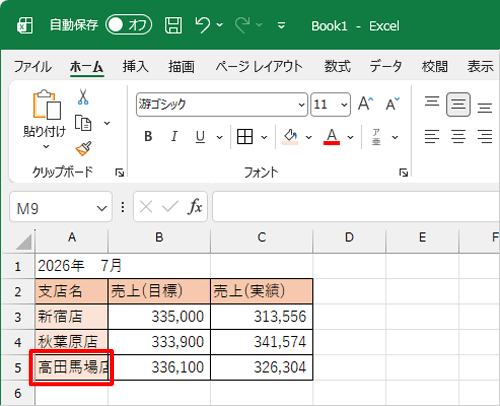This screenshot has width=500, height=406.
Task: Open the 游ゴシック font name dropdown
Action: pyautogui.click(x=301, y=105)
